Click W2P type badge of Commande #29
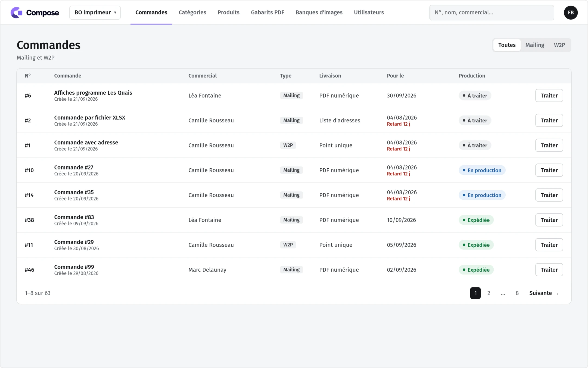The width and height of the screenshot is (588, 368). [x=288, y=245]
